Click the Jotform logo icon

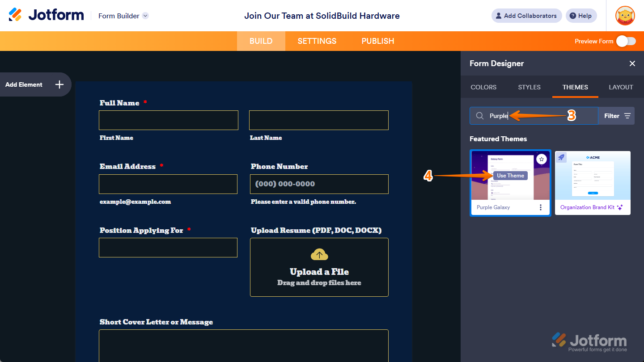[x=15, y=15]
